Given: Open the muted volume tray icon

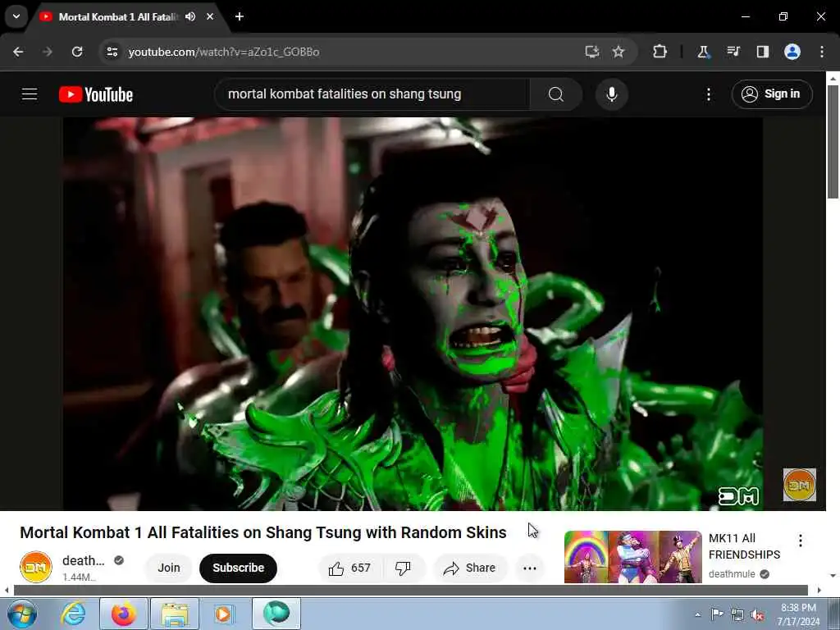Looking at the screenshot, I should 757,614.
